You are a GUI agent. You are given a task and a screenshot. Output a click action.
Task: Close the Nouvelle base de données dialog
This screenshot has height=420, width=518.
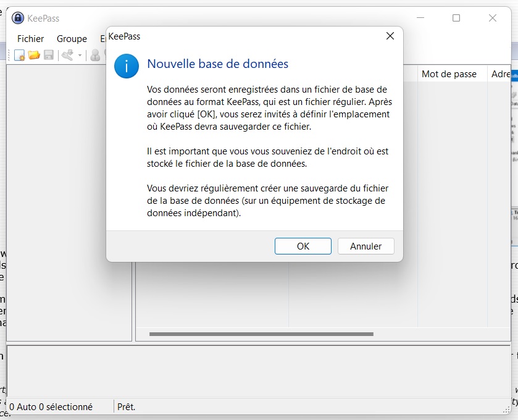tap(390, 36)
